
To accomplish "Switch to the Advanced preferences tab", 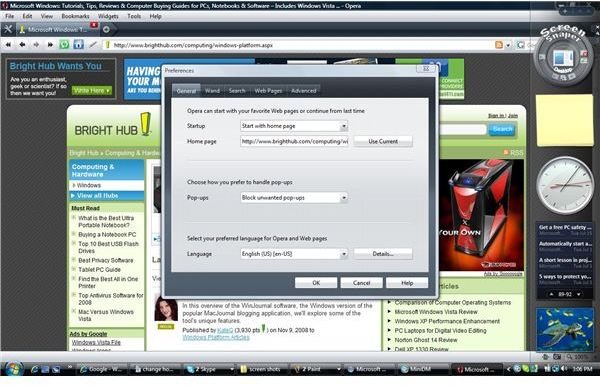I will 303,91.
